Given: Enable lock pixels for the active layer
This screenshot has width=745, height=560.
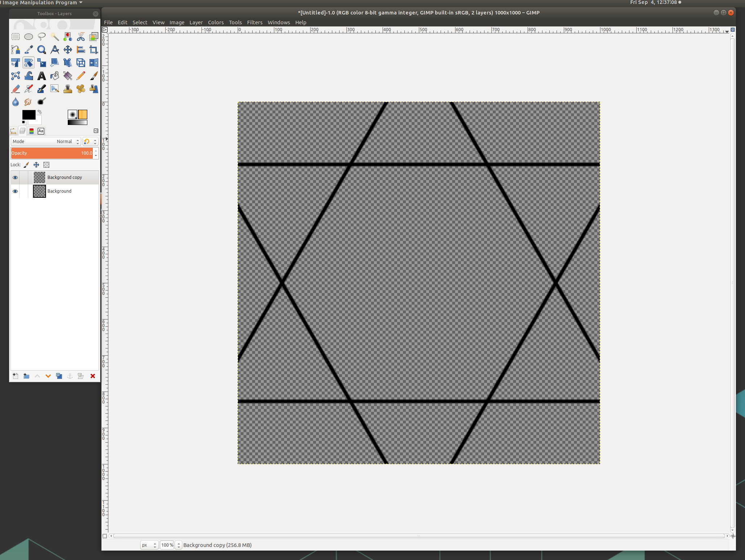Looking at the screenshot, I should pos(26,165).
